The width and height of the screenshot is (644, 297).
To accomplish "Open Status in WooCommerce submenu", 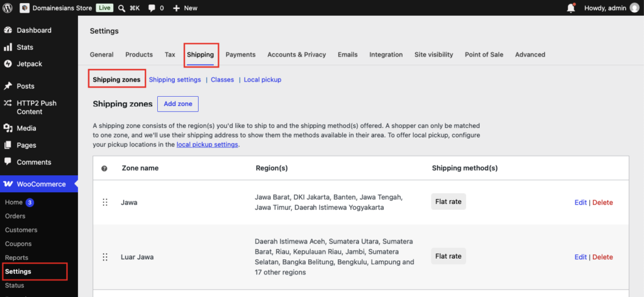I will (x=15, y=285).
